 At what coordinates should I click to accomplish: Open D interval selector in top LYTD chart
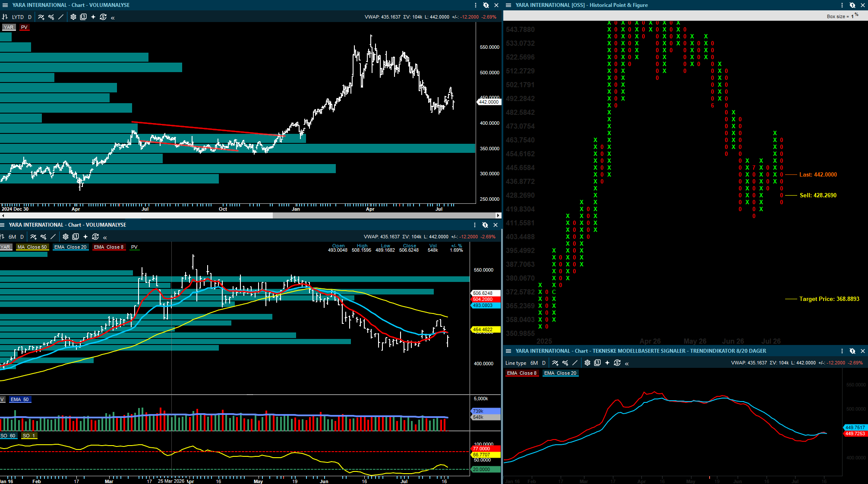pos(30,17)
